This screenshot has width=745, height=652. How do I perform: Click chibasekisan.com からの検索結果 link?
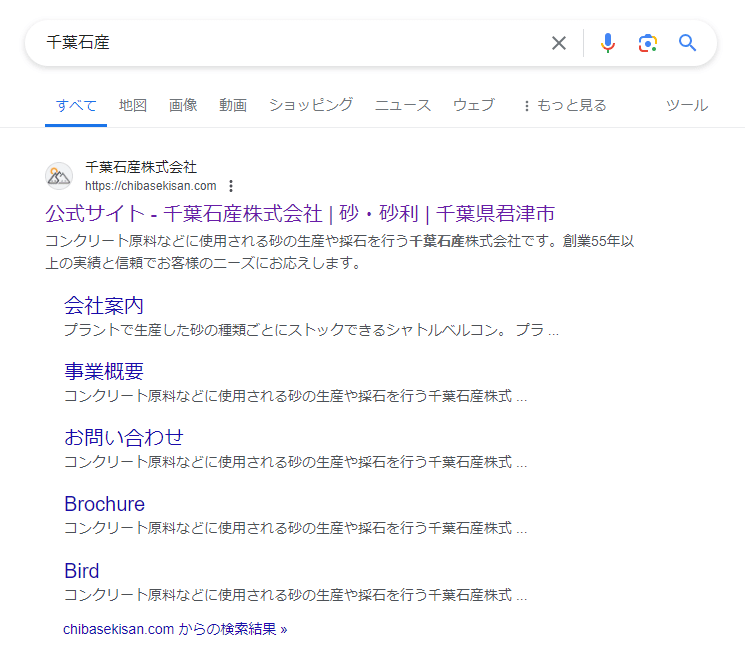coord(175,629)
